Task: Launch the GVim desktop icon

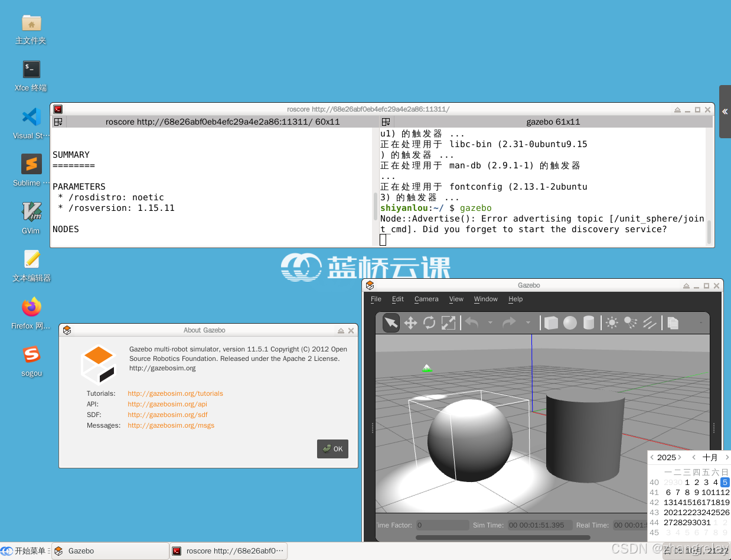Action: click(x=31, y=218)
